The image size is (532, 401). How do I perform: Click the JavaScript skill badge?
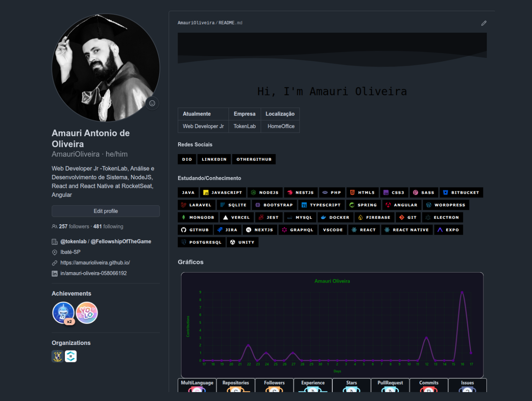(x=223, y=193)
